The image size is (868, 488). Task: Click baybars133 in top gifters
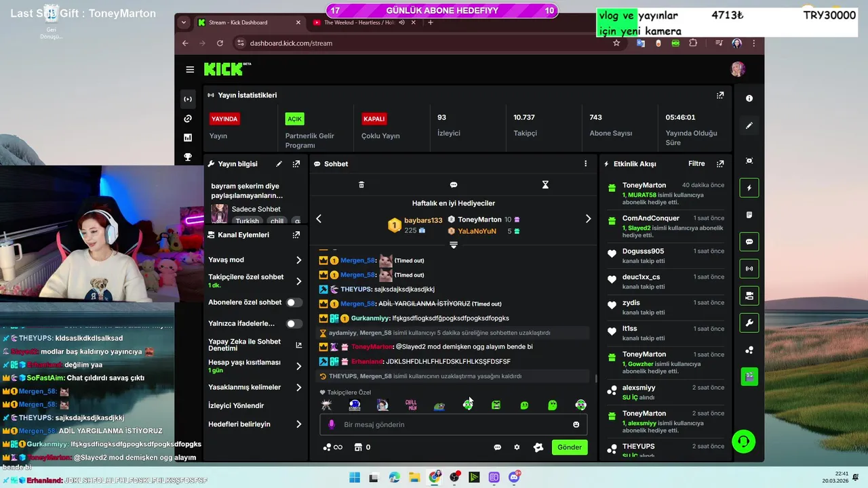coord(423,220)
